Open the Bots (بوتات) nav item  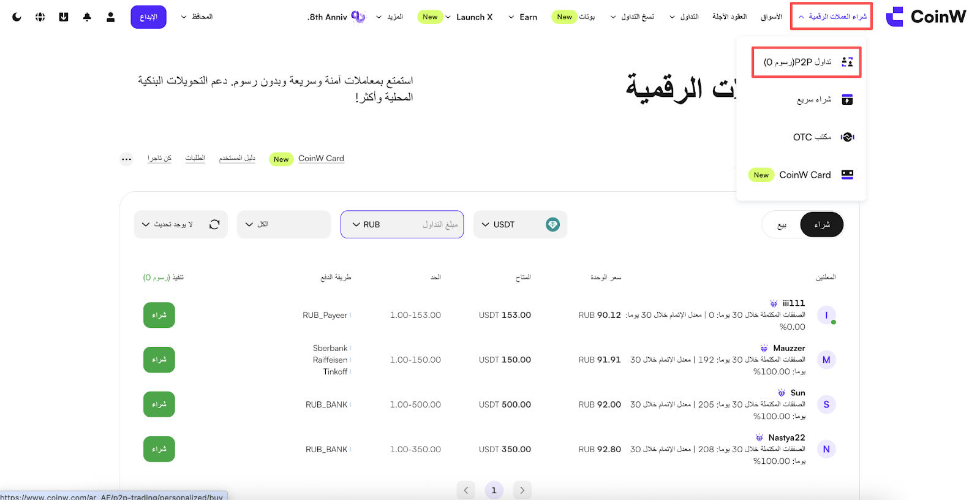pyautogui.click(x=587, y=17)
